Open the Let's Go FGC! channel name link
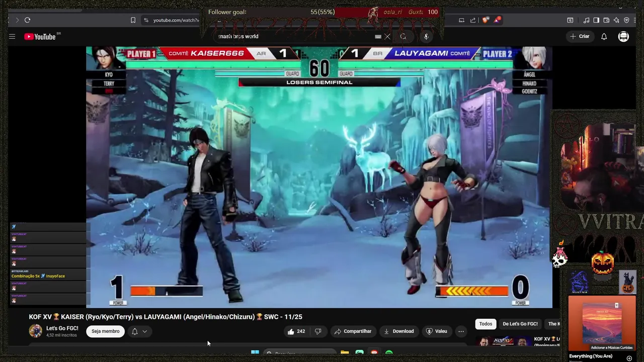 62,328
